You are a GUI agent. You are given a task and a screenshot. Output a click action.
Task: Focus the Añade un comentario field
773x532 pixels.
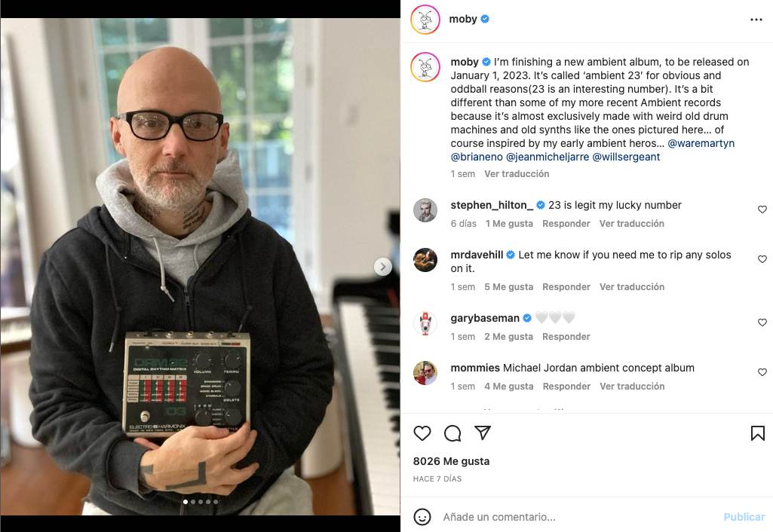click(x=577, y=517)
